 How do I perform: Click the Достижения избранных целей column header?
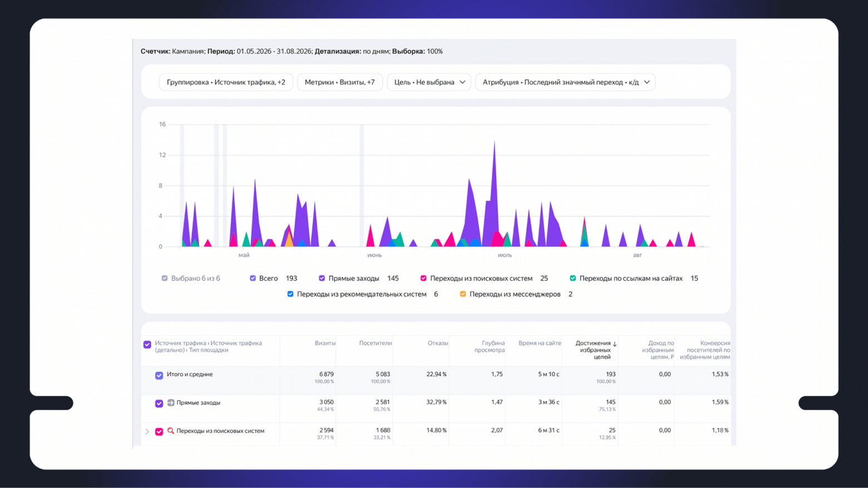(593, 350)
